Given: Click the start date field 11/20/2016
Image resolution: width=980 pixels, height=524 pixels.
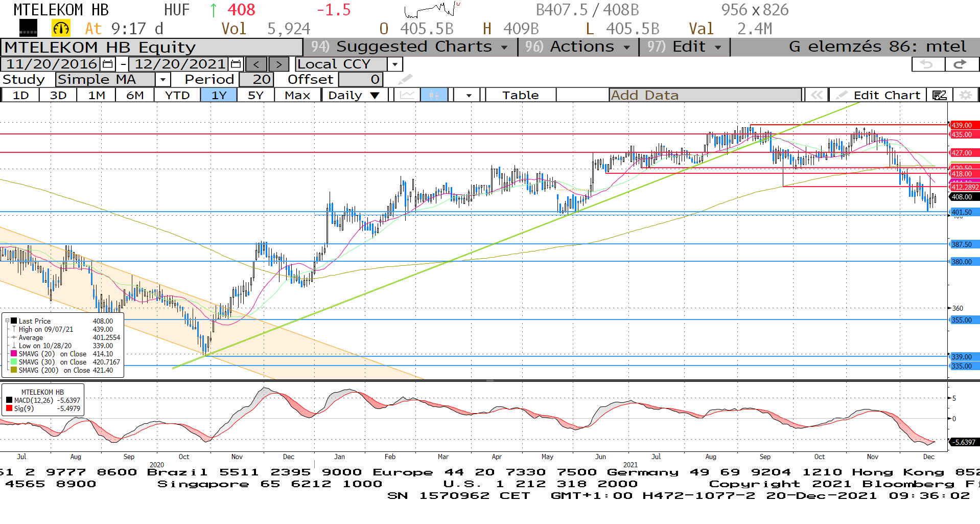Looking at the screenshot, I should point(52,64).
